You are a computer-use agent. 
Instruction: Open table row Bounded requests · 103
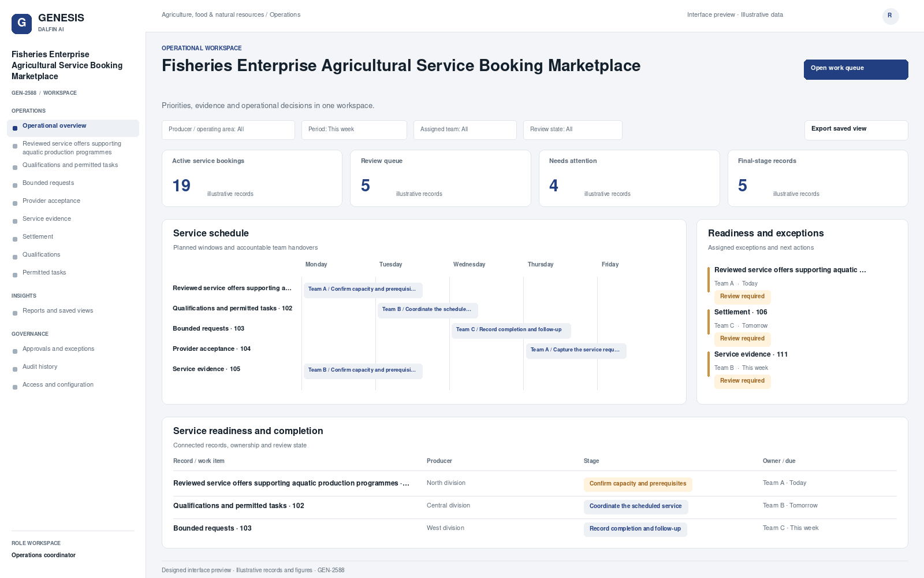535,529
